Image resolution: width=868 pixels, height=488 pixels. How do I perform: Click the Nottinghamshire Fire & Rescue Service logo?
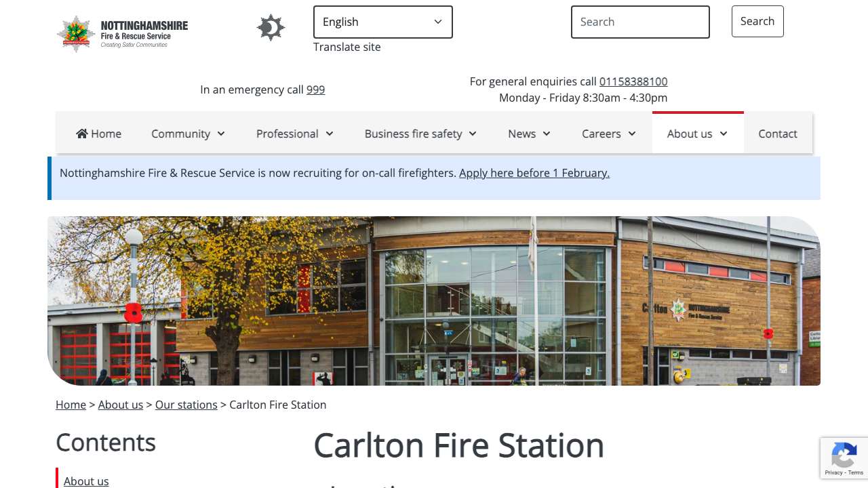pos(122,34)
